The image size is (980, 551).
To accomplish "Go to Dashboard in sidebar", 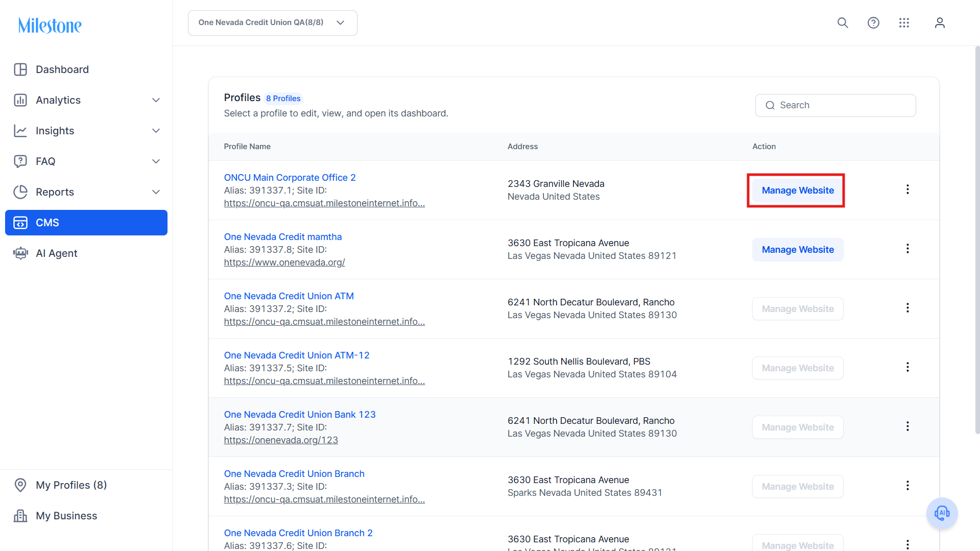I will [x=86, y=69].
